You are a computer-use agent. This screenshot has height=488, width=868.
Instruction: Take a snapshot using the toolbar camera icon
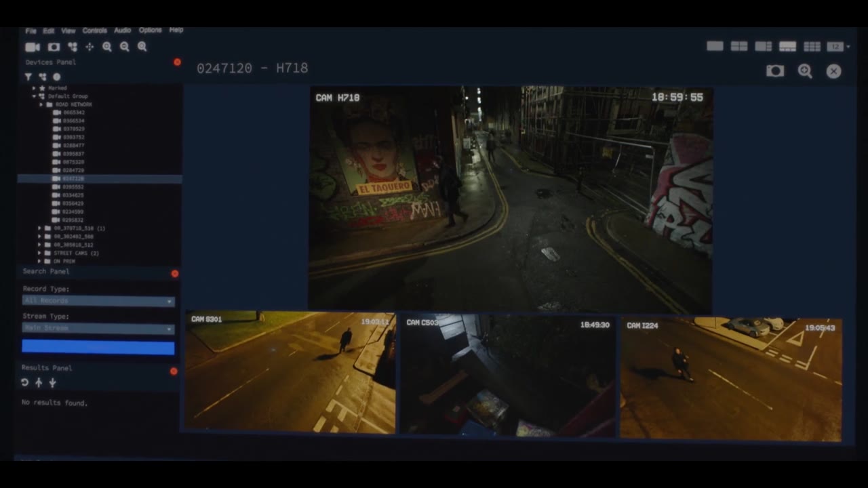(54, 47)
